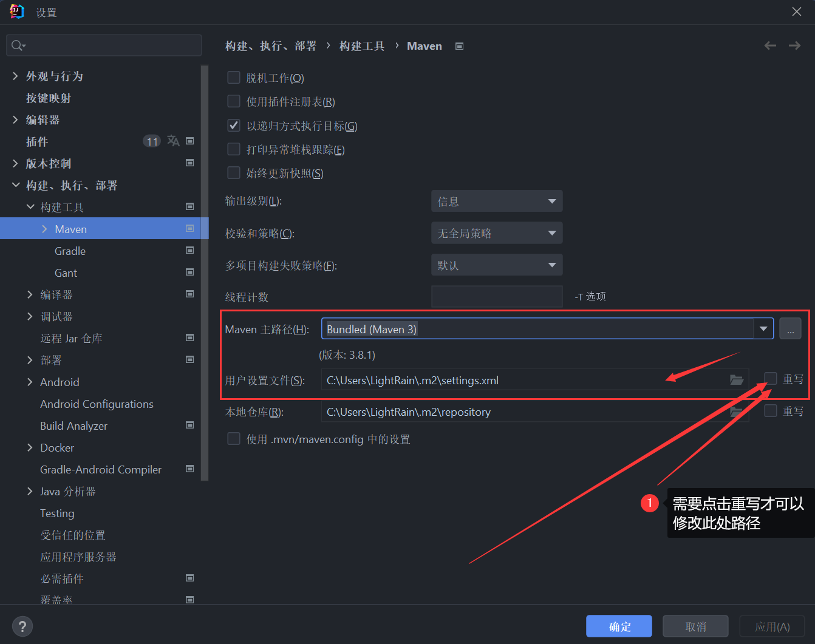Click the plugins language translation icon
815x644 pixels.
(x=173, y=141)
